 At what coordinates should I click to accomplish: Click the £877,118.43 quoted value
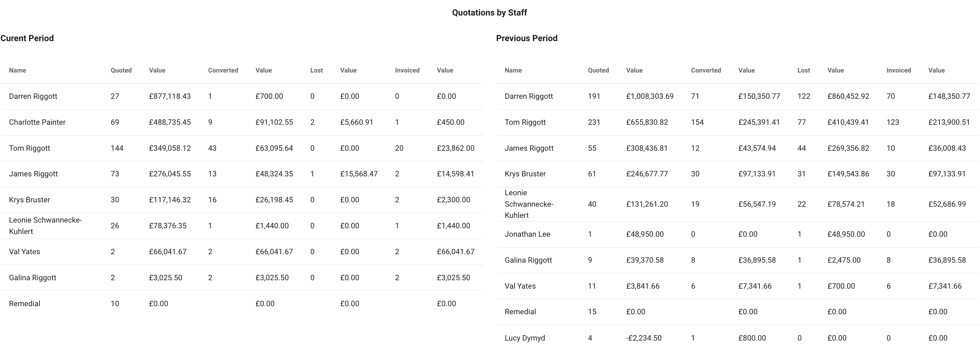pos(170,96)
